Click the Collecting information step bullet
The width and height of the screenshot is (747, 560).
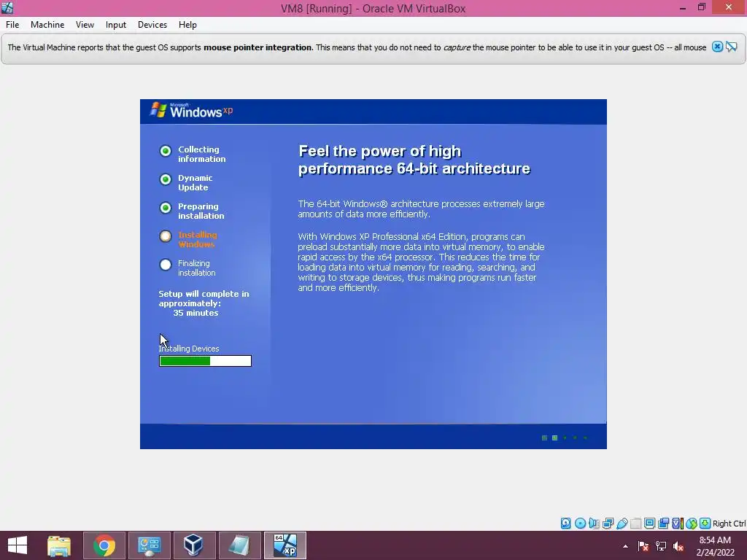tap(166, 151)
